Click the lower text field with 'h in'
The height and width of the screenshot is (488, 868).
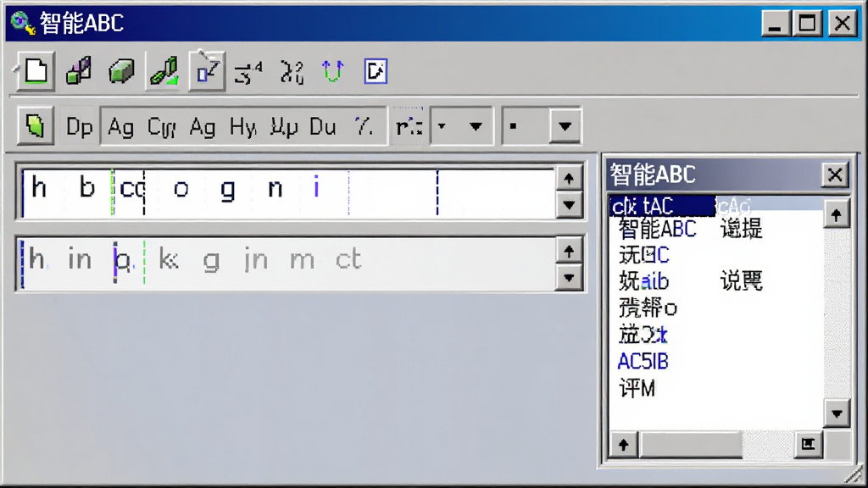click(x=288, y=263)
